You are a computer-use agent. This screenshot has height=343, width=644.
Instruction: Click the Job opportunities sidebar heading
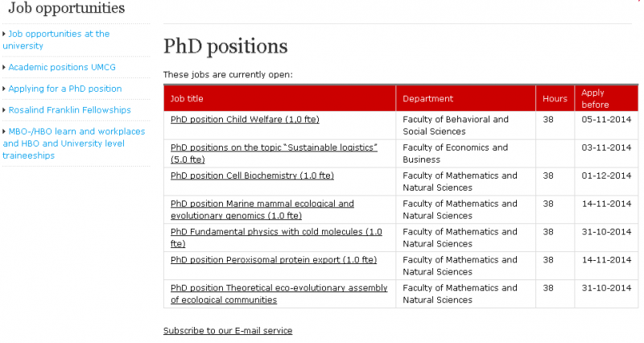[x=66, y=9]
